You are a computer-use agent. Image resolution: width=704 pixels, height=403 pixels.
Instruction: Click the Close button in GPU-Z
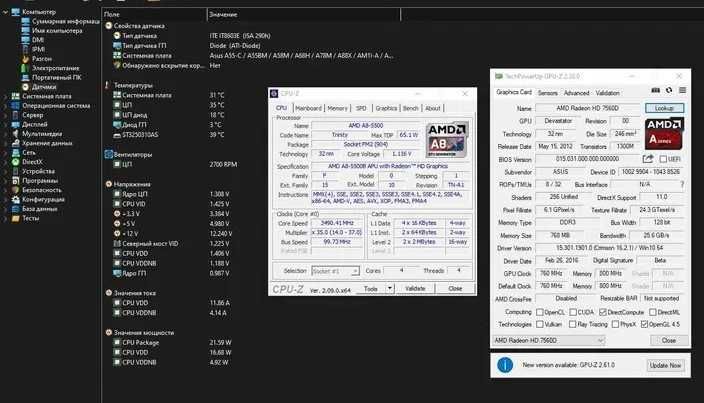669,341
